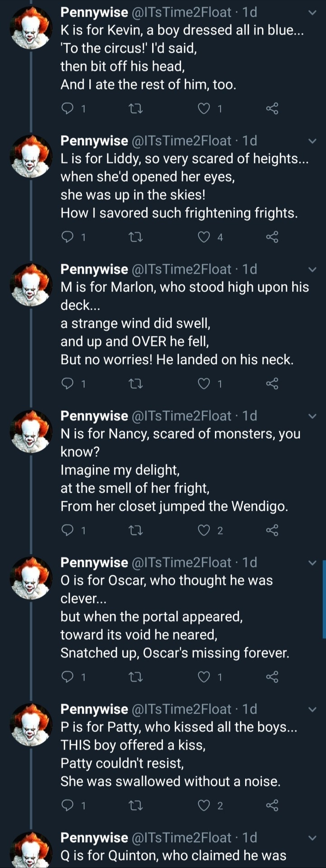
Task: Tap @ITsTime2Float handle on Nancy tweet
Action: (x=181, y=416)
